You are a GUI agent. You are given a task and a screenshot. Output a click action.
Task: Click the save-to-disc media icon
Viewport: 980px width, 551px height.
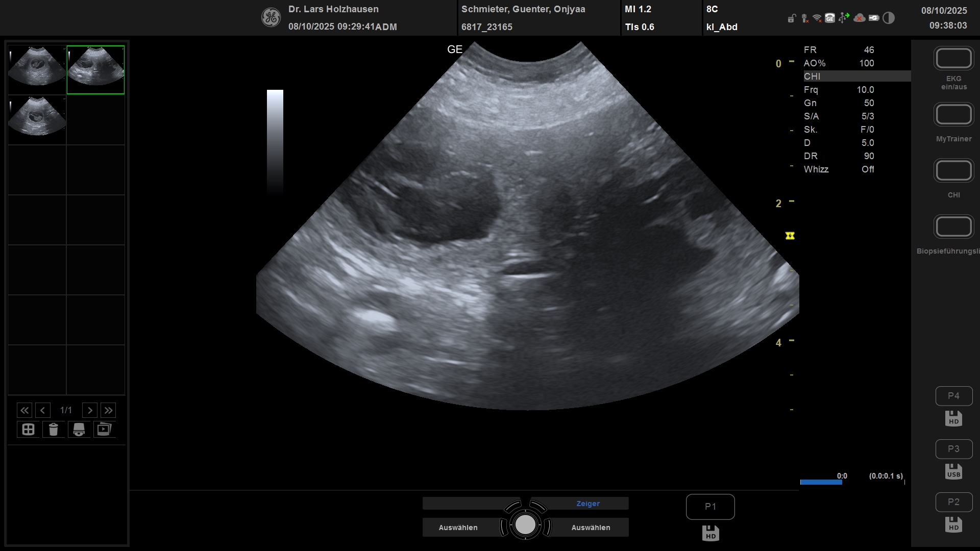click(79, 430)
